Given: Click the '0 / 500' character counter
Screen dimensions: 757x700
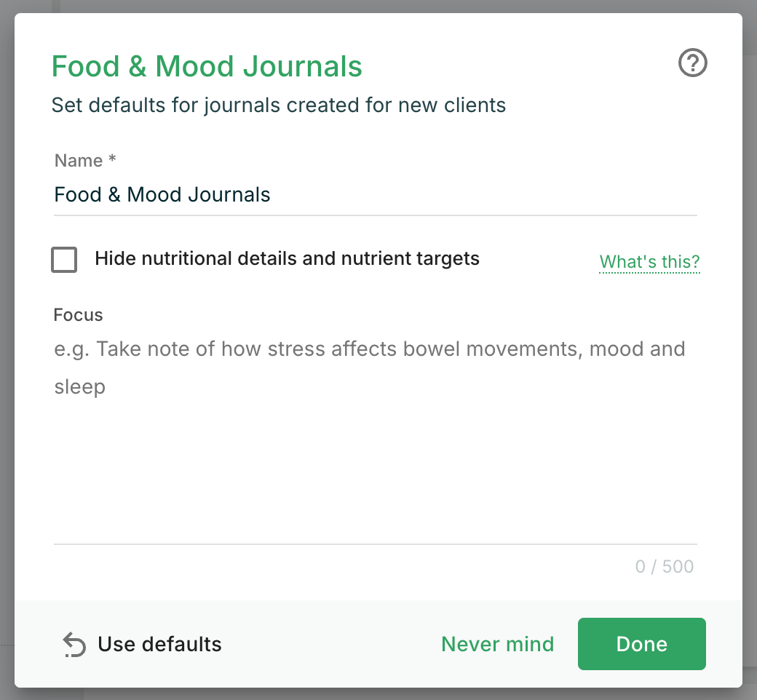Looking at the screenshot, I should (665, 566).
